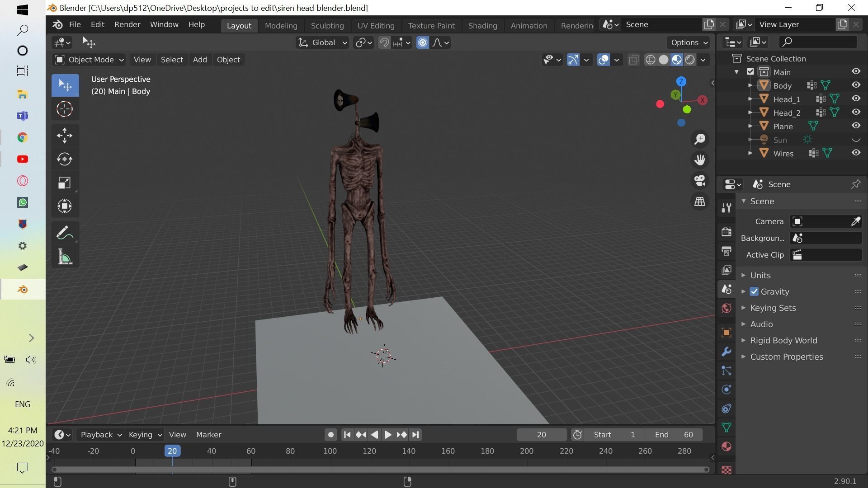The image size is (868, 488).
Task: Switch perspective/orthographic grid icon
Action: click(x=700, y=202)
